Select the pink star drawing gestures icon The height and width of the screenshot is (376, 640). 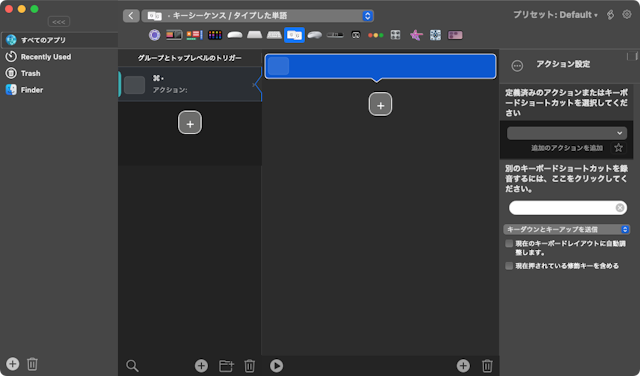click(x=416, y=35)
